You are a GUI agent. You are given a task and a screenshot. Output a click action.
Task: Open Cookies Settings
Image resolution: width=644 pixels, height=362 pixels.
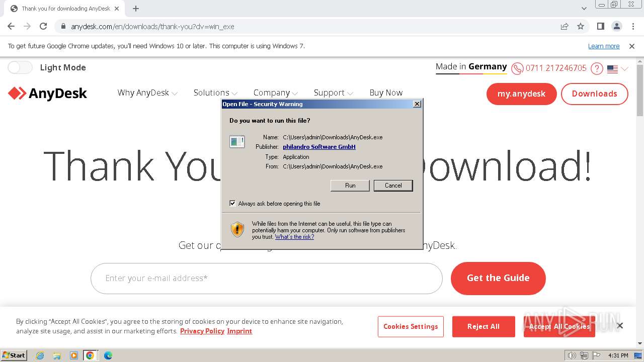(411, 326)
